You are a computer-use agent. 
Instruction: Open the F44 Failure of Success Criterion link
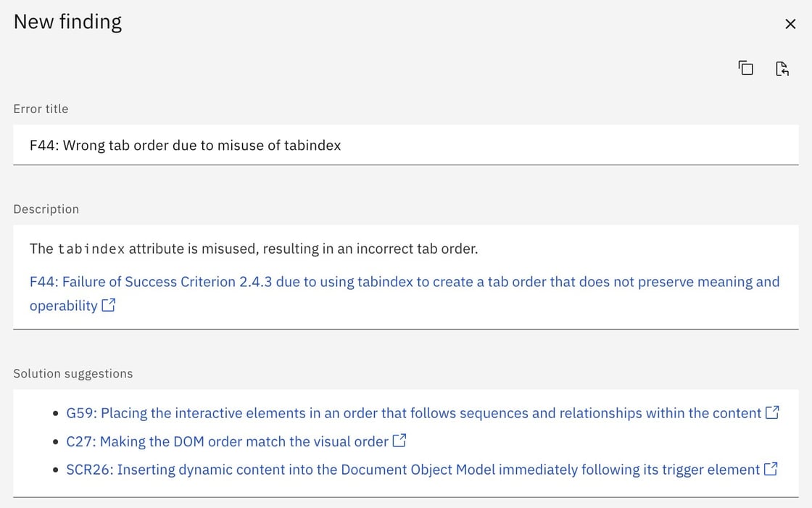pos(404,282)
